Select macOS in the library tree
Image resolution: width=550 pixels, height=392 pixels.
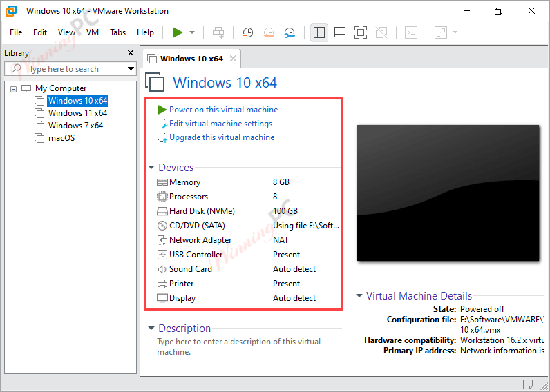61,138
